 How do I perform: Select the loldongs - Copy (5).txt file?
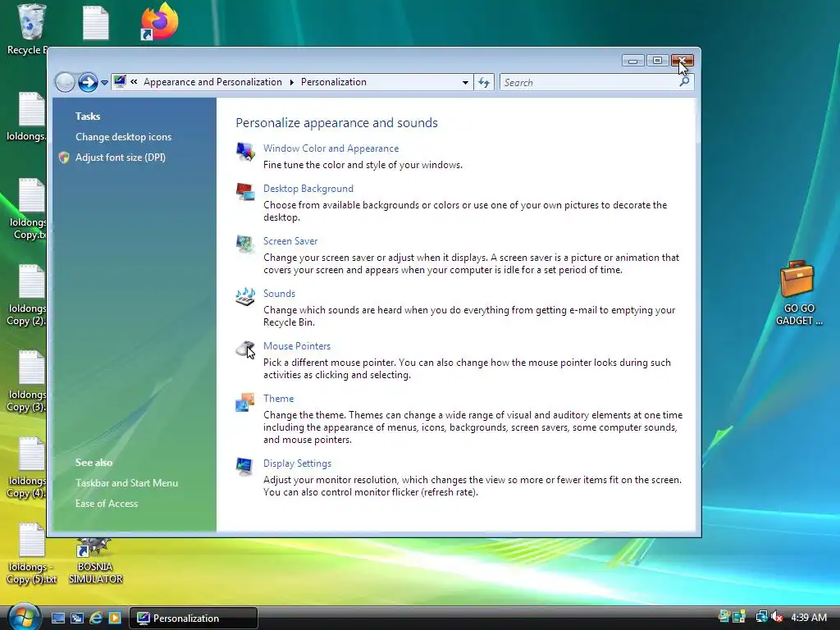point(31,554)
